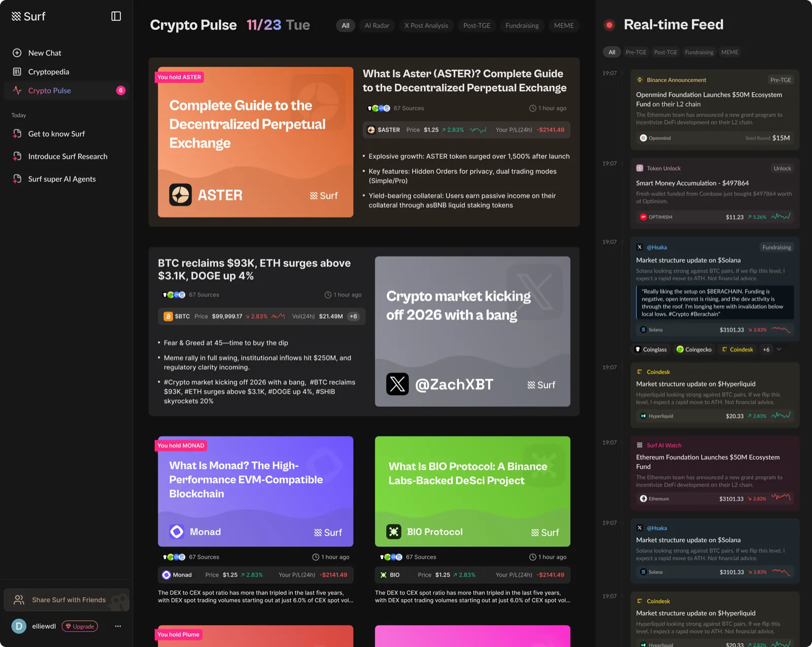The width and height of the screenshot is (812, 647).
Task: Open the 'What Is Aster (ASTER)?' article title
Action: tap(464, 81)
